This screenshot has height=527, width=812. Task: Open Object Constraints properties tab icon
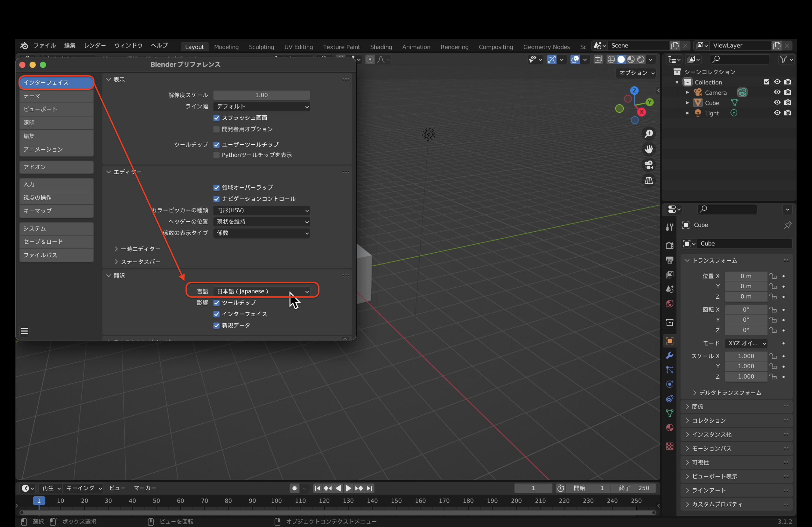coord(670,398)
